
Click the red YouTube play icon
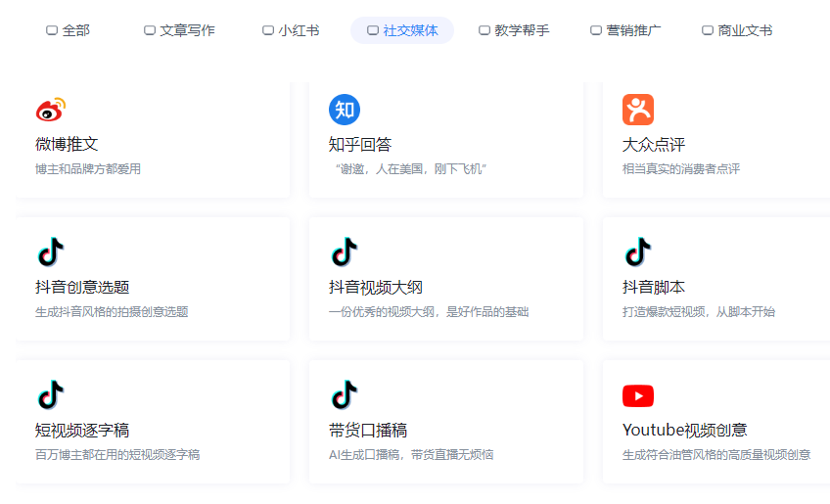638,396
